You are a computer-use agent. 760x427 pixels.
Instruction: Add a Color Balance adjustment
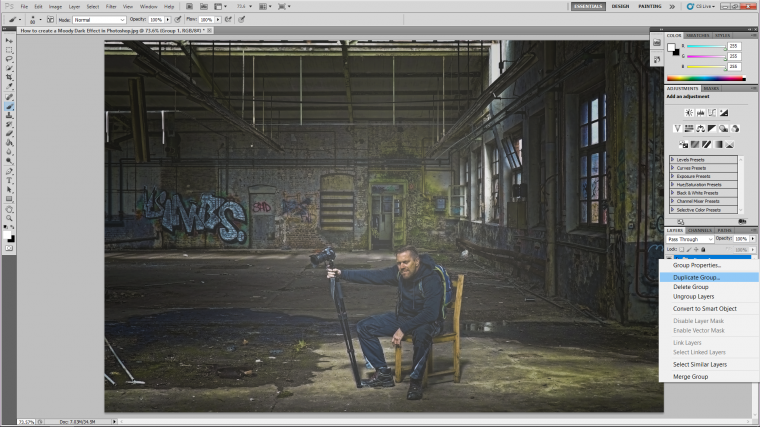[701, 128]
